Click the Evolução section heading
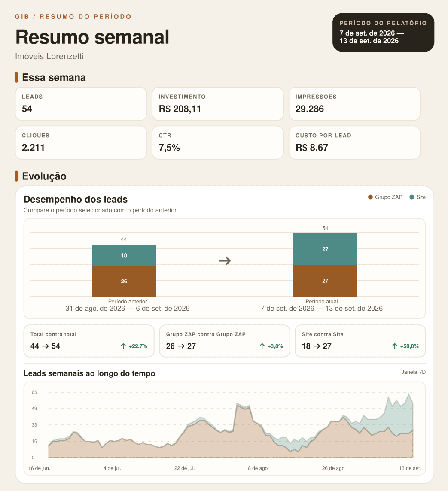 click(x=44, y=176)
